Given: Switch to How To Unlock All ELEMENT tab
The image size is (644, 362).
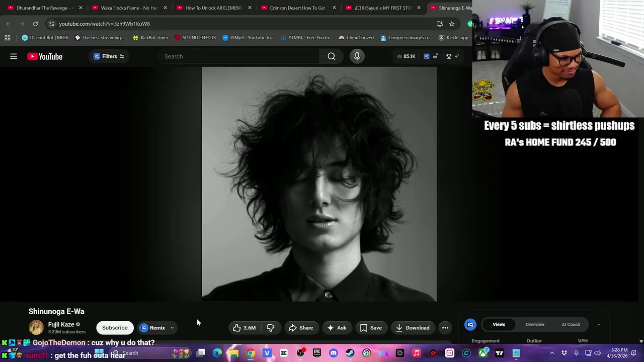Looking at the screenshot, I should click(x=213, y=8).
